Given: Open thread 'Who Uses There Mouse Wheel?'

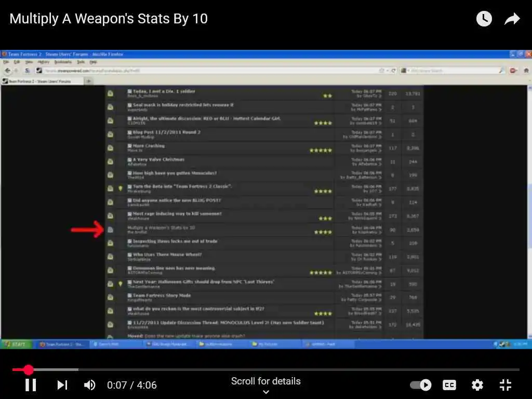Looking at the screenshot, I should (x=167, y=255).
